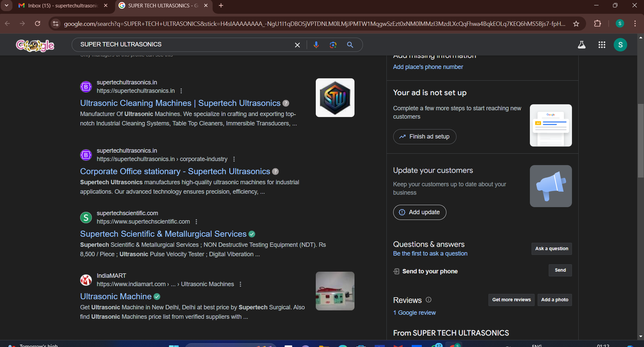Viewport: 644px width, 347px height.
Task: Open Supertech Scientific & Metallurgical Services result
Action: (x=163, y=234)
